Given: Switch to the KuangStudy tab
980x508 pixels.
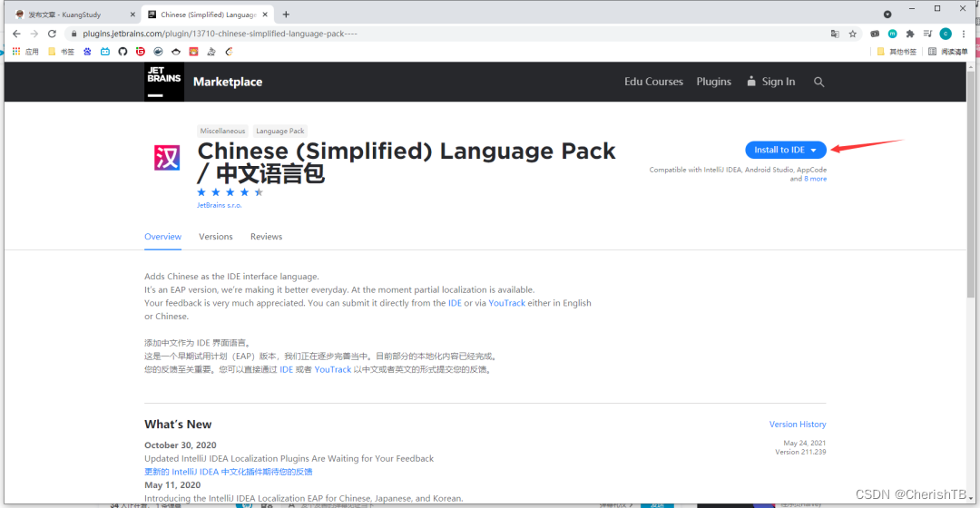Looking at the screenshot, I should 74,15.
